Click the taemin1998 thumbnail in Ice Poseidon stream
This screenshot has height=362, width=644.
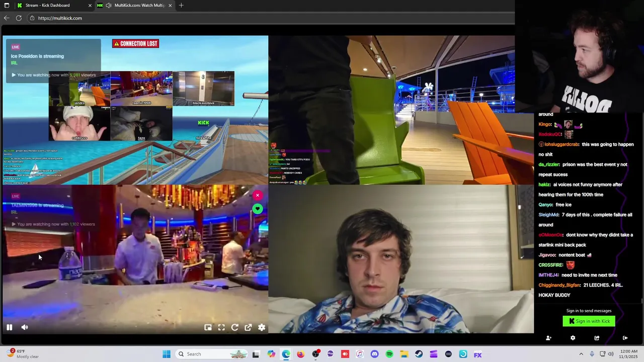click(x=141, y=88)
